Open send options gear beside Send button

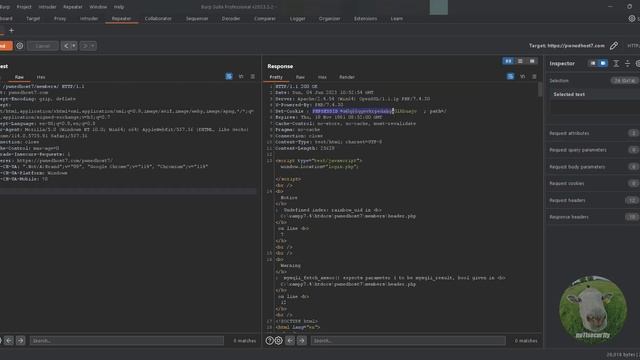(20, 46)
